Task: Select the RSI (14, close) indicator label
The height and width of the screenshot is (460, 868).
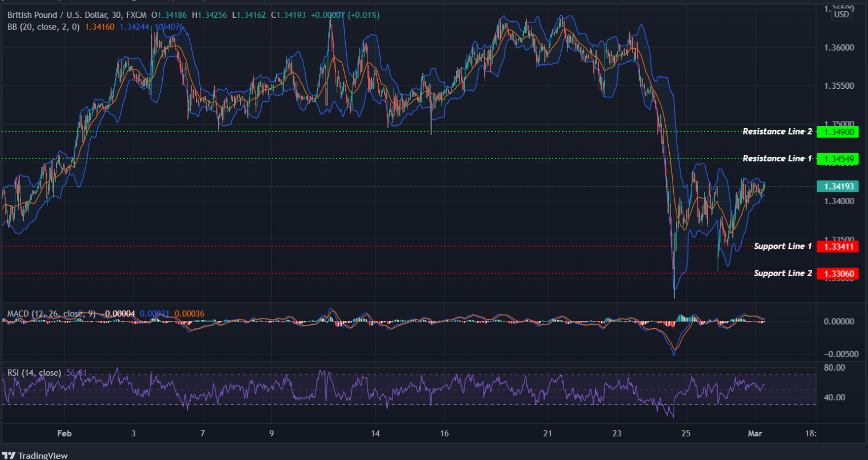Action: click(34, 373)
